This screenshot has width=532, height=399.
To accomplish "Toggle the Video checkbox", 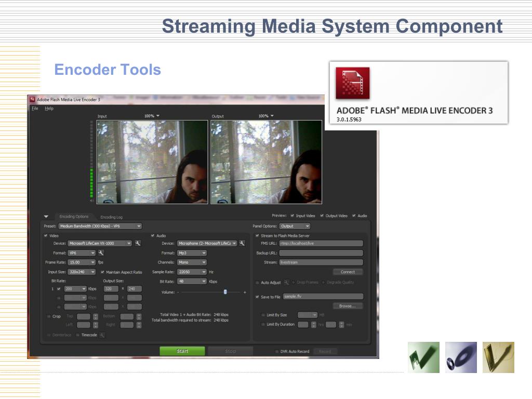I will click(x=46, y=235).
